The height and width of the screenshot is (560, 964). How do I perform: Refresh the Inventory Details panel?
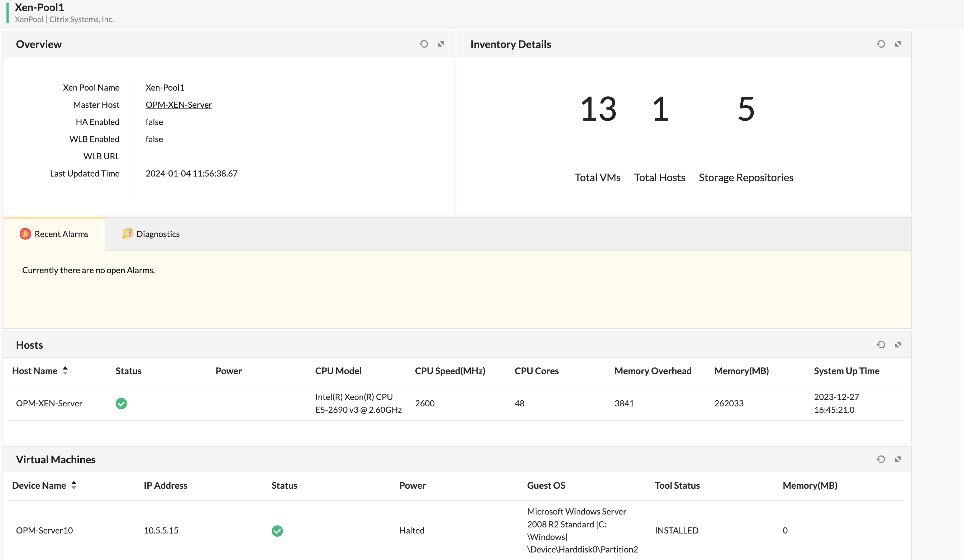click(881, 44)
